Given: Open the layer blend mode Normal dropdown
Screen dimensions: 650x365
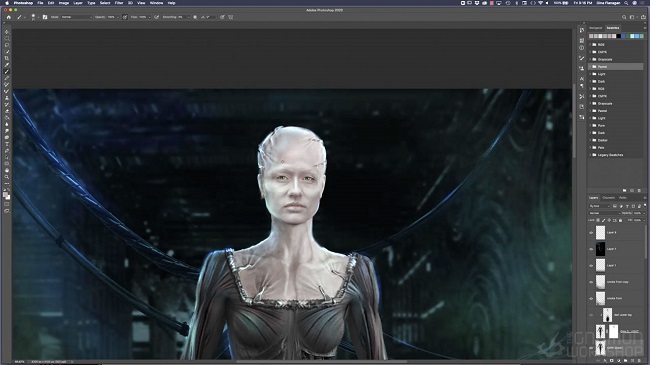Looking at the screenshot, I should [x=604, y=213].
